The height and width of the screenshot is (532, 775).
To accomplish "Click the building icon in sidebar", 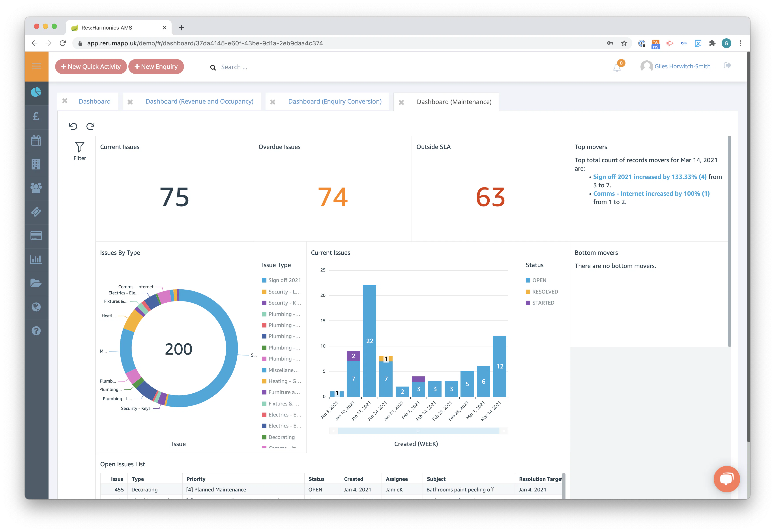I will (36, 164).
